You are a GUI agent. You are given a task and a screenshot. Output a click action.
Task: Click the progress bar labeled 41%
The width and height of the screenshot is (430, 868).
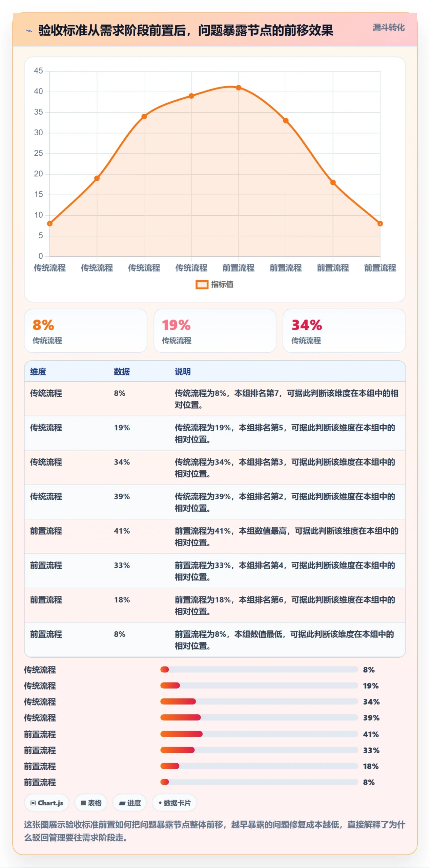click(259, 734)
